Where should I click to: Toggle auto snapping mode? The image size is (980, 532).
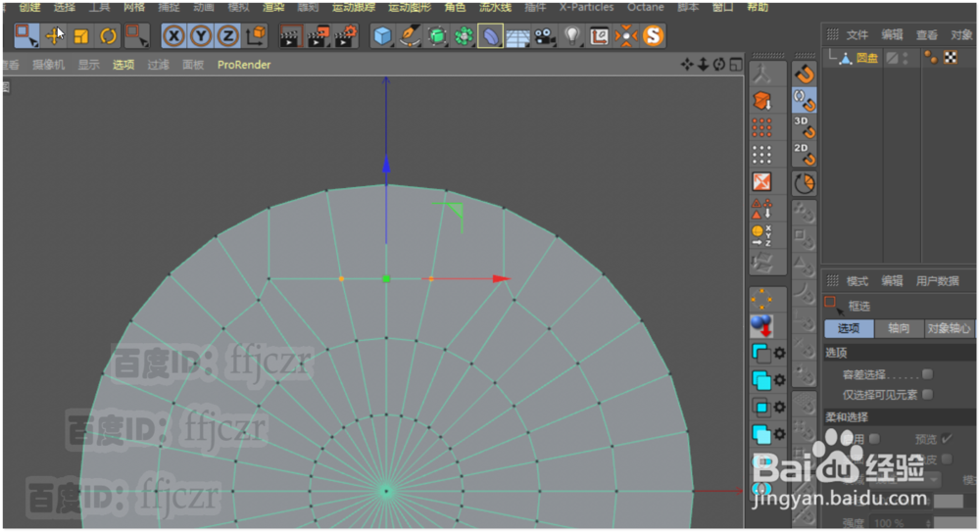pos(805,100)
